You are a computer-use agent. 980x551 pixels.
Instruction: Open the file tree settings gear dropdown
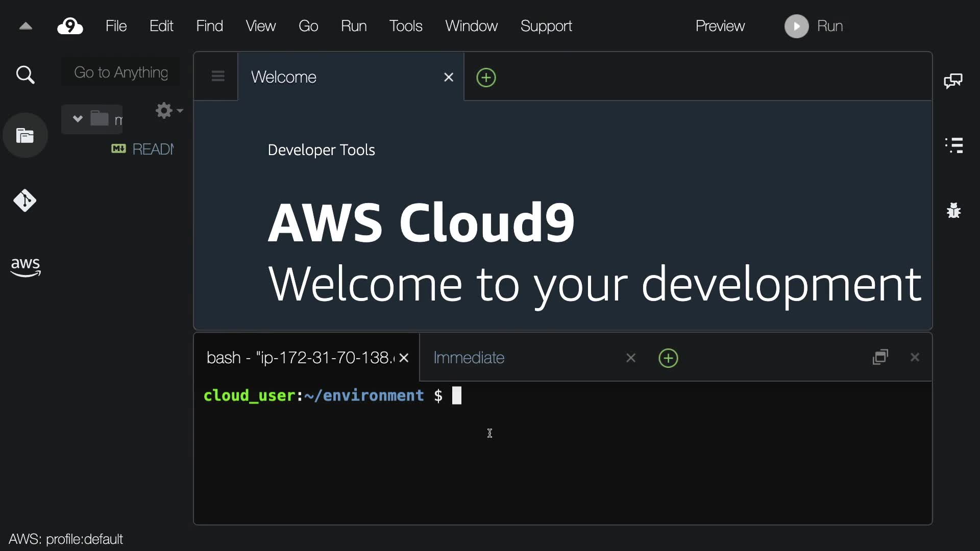pyautogui.click(x=168, y=111)
